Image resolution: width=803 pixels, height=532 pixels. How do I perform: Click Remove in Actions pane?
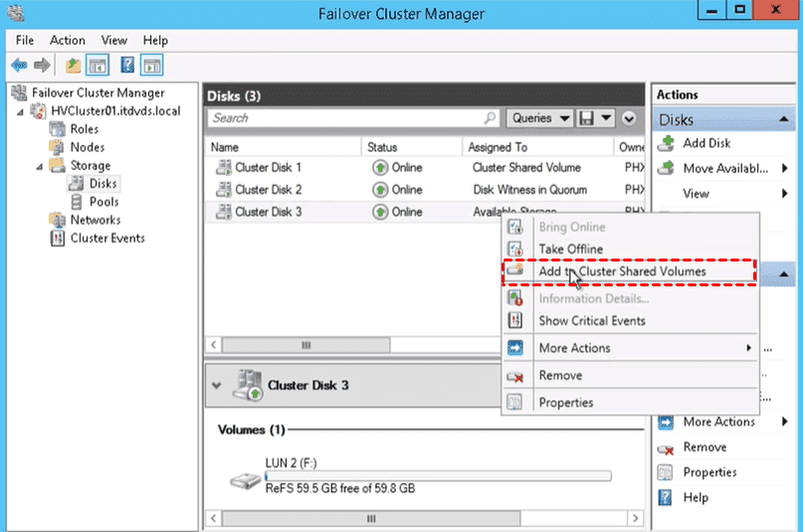pos(704,447)
